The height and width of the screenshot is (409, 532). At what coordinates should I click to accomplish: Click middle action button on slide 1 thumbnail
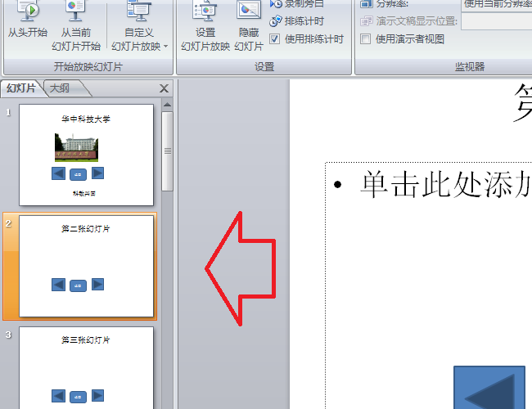[x=78, y=174]
